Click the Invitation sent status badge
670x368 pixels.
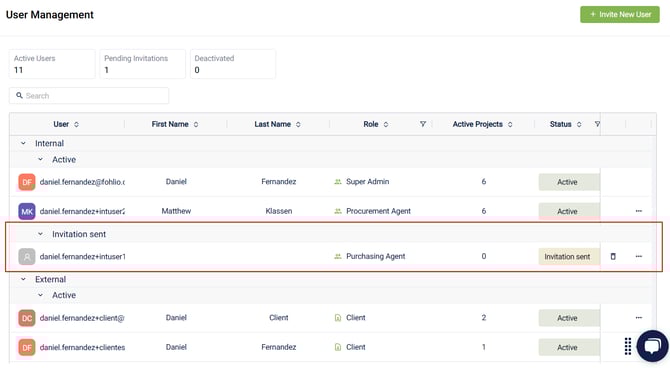pos(568,257)
